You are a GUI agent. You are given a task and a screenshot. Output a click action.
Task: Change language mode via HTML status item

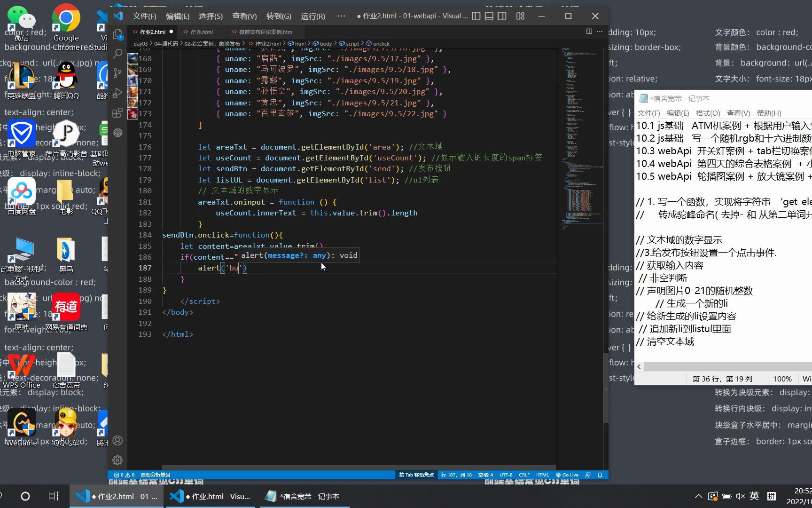[542, 475]
